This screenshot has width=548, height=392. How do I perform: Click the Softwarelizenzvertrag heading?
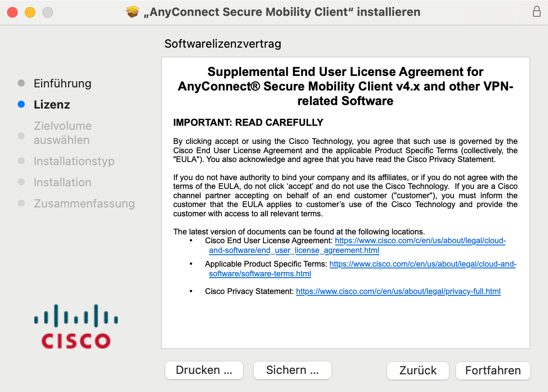pos(223,44)
